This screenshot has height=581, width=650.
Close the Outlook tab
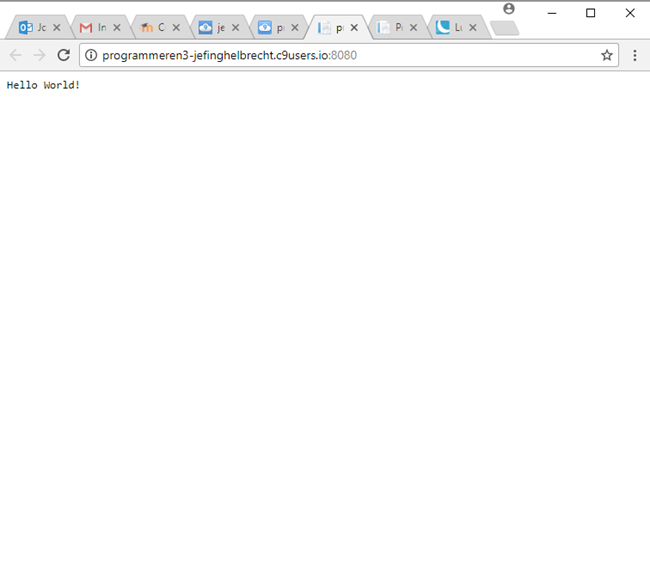pos(57,28)
